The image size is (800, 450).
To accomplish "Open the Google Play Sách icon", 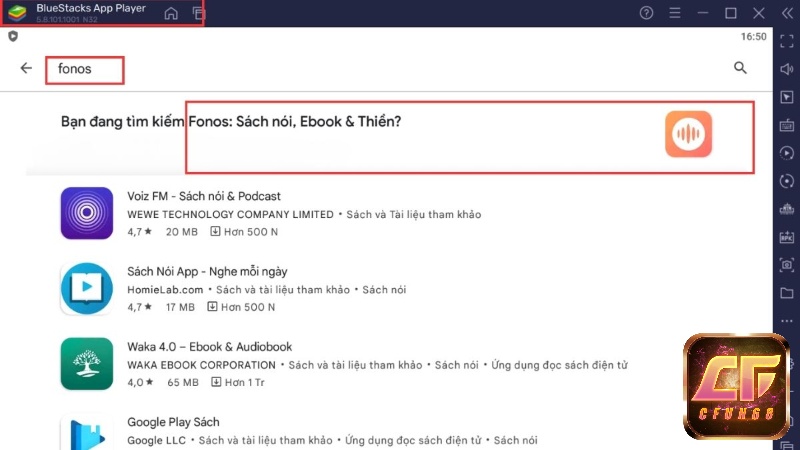I will click(87, 433).
